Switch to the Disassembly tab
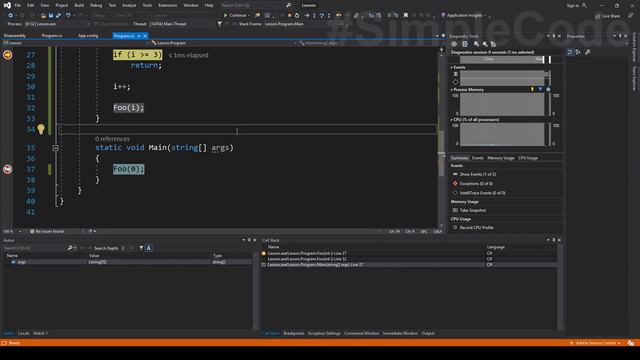Screen dimensions: 640x360 click(15, 36)
